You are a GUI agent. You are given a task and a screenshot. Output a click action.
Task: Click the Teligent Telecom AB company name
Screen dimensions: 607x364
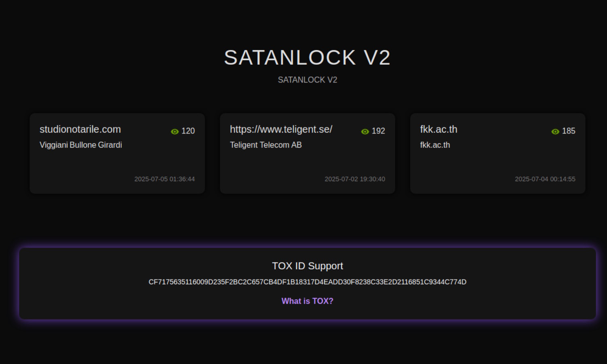[266, 145]
